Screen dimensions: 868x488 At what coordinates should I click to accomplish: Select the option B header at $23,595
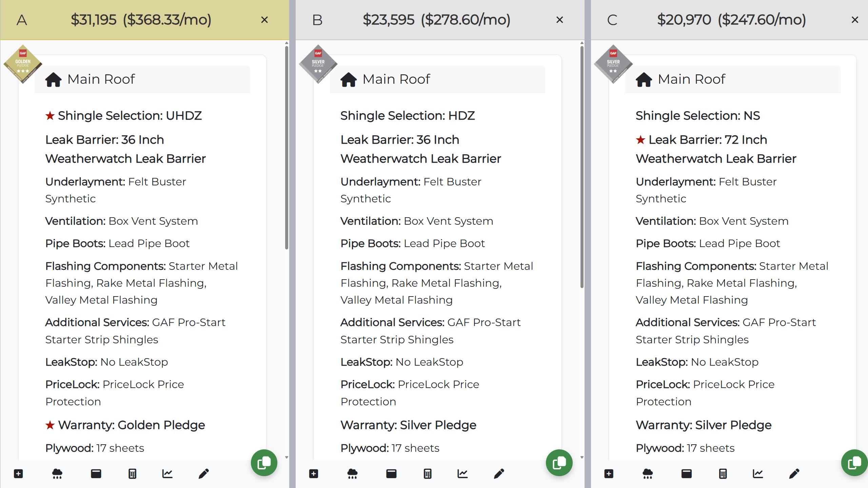[436, 20]
